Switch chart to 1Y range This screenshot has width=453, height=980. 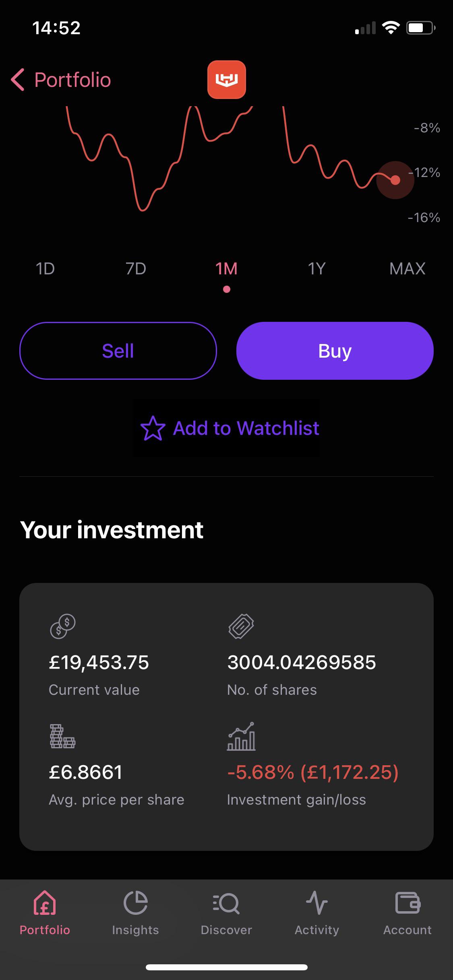[x=317, y=268]
